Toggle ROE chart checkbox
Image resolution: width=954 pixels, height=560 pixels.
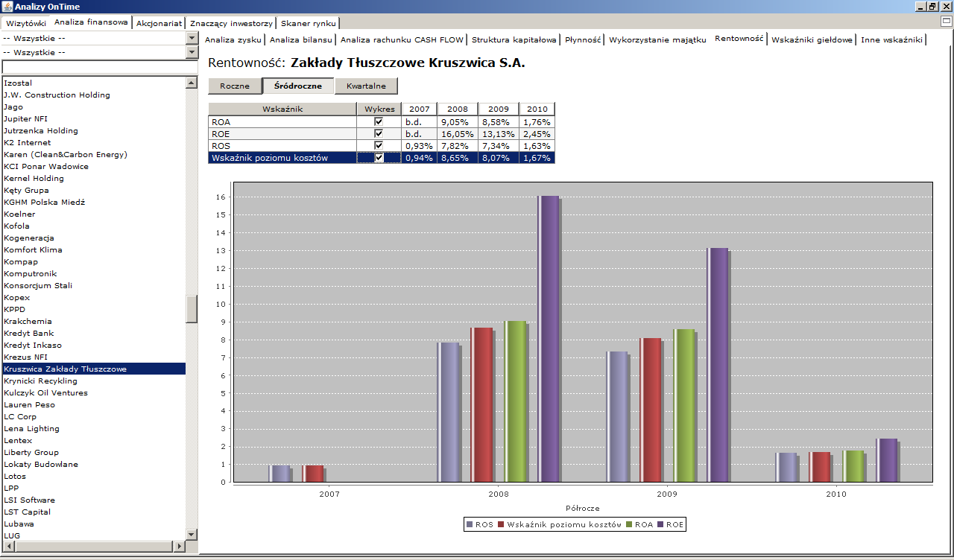tap(379, 133)
